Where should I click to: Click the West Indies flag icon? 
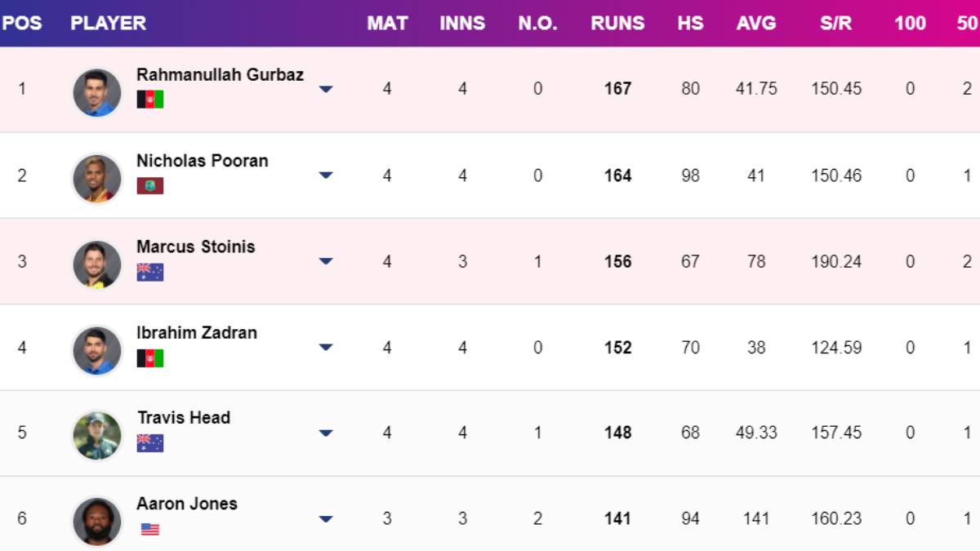[150, 186]
